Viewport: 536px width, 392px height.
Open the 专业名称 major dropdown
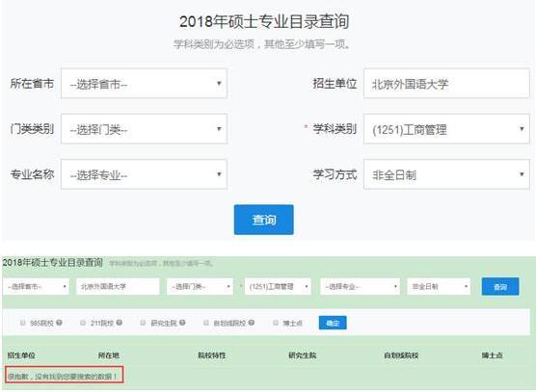pos(144,174)
